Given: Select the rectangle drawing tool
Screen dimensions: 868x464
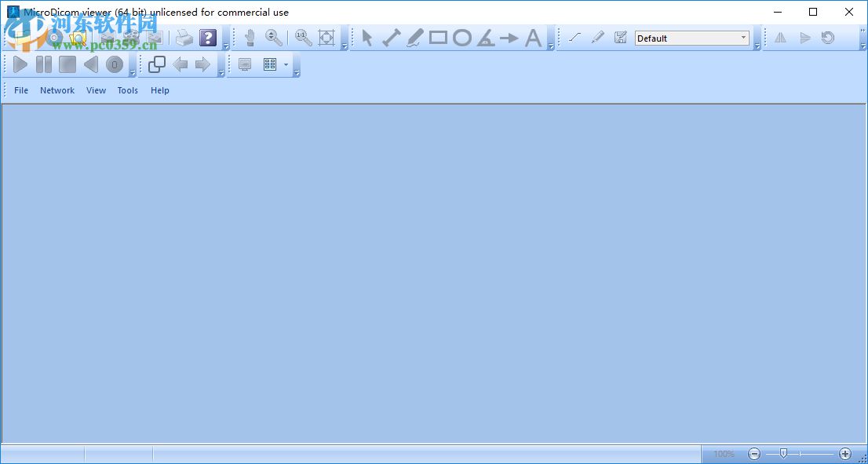Looking at the screenshot, I should click(438, 37).
